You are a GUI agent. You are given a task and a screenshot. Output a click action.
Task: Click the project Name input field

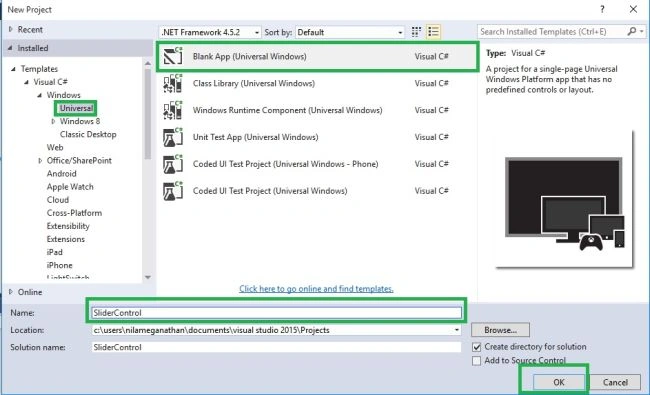(x=276, y=313)
